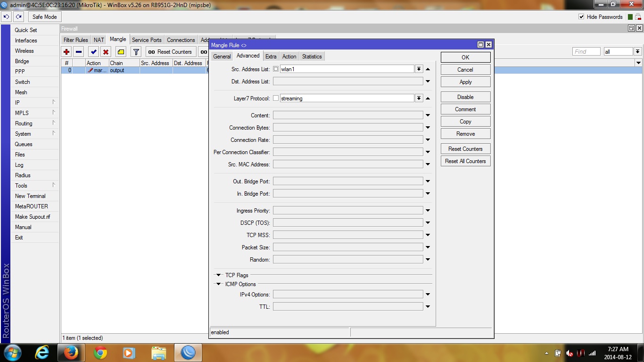This screenshot has height=362, width=644.
Task: Click the Reset All Counters button in dialog
Action: point(465,161)
